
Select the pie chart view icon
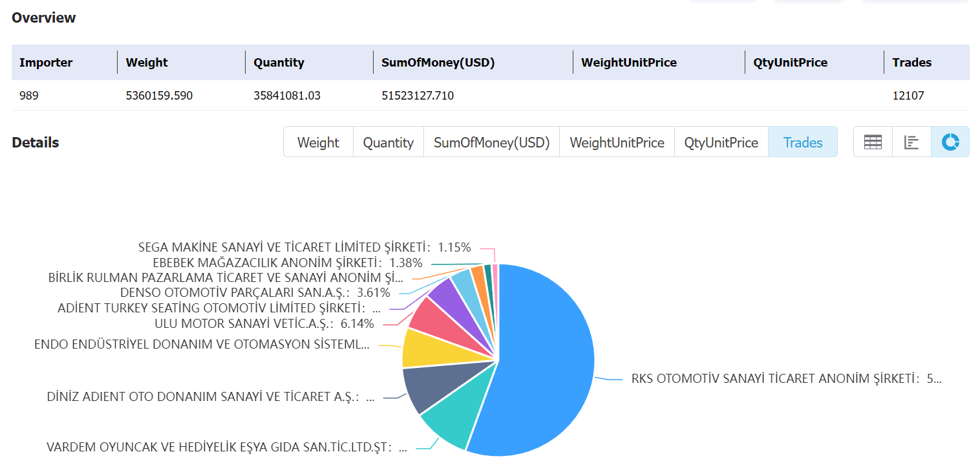point(950,142)
